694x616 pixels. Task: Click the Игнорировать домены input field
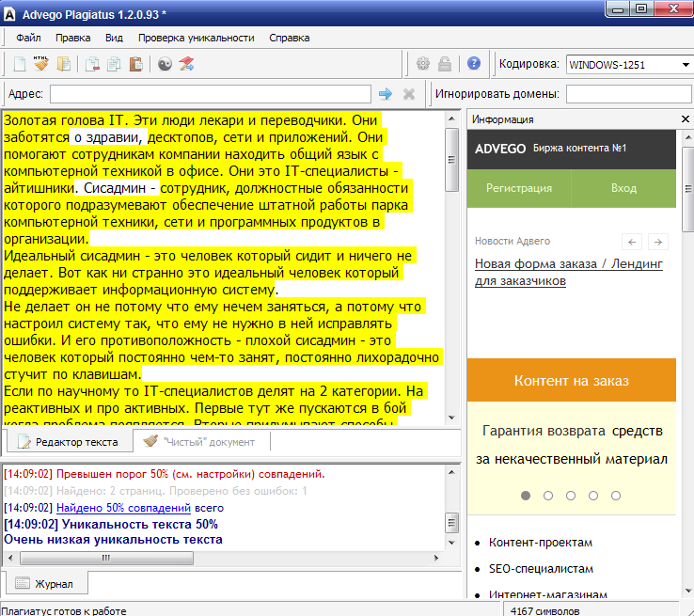point(627,94)
